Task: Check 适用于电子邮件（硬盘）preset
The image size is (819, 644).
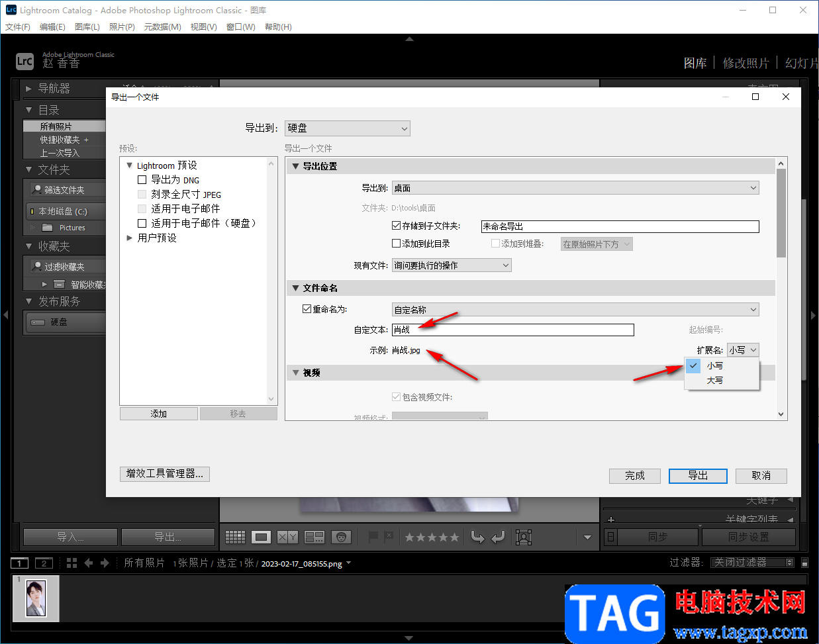Action: pos(142,223)
